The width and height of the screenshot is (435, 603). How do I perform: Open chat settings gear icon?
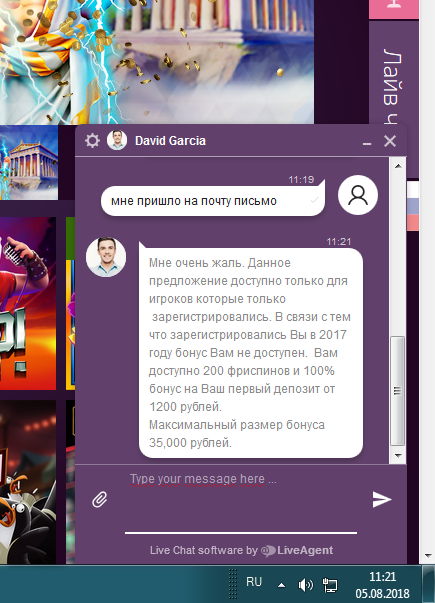pyautogui.click(x=92, y=141)
